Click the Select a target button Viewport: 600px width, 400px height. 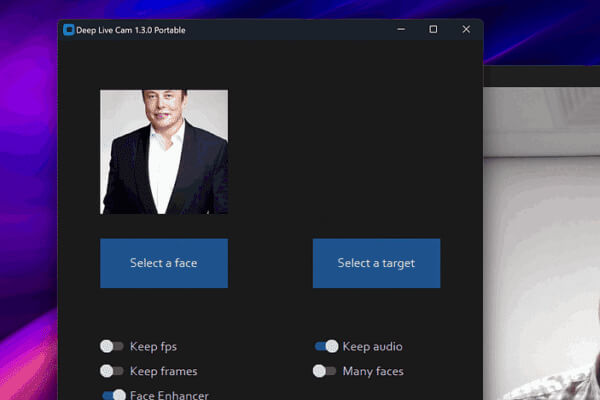pyautogui.click(x=377, y=263)
